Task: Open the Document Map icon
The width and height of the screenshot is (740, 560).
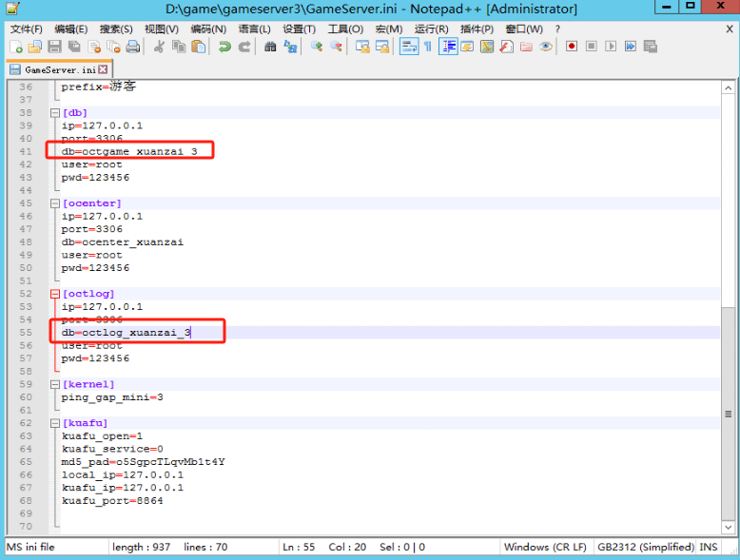Action: [487, 47]
